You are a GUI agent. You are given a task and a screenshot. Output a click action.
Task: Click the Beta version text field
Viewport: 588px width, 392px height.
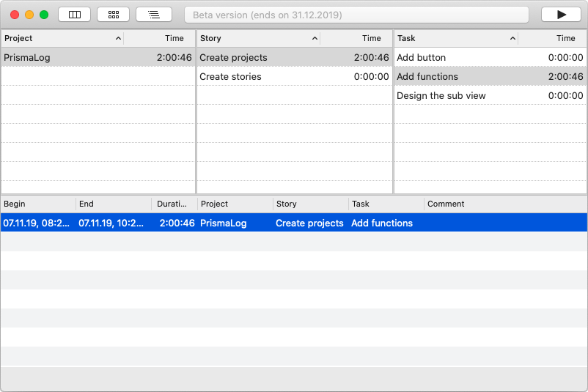pyautogui.click(x=356, y=15)
